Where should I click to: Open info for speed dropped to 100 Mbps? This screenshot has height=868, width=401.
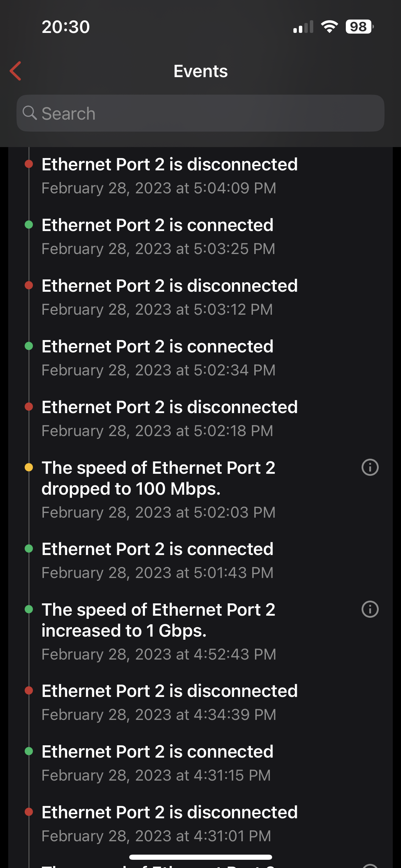click(x=370, y=467)
